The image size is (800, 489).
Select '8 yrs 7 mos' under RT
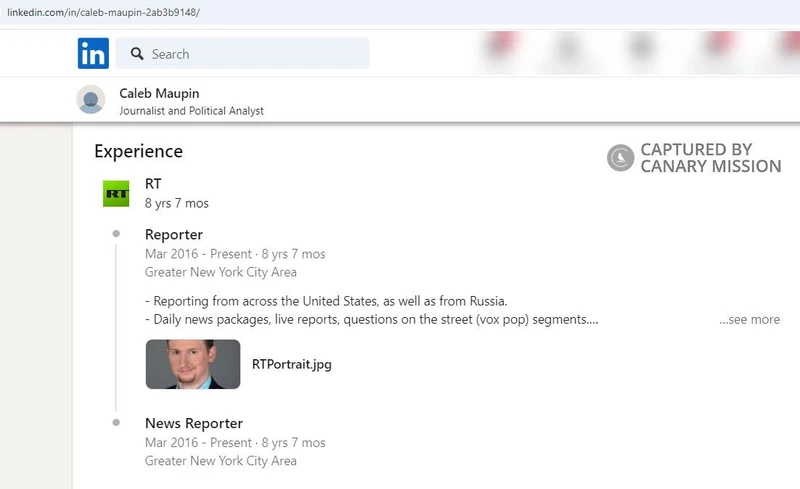(177, 203)
